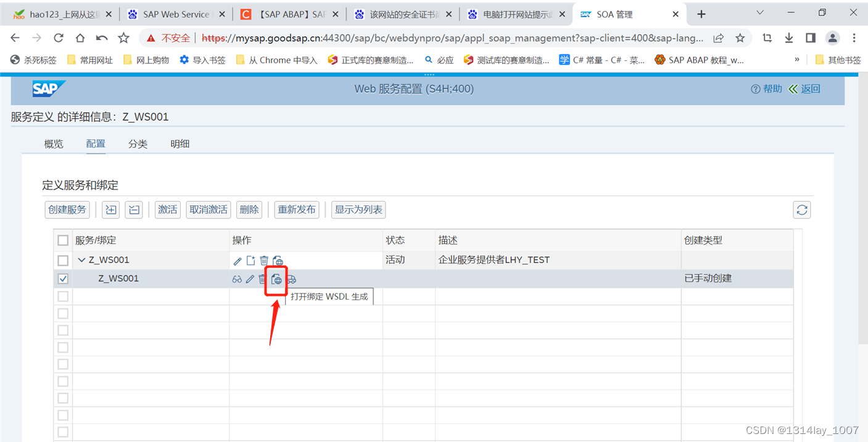Click the 删除 button
Screen dimensions: 868x442
point(249,210)
